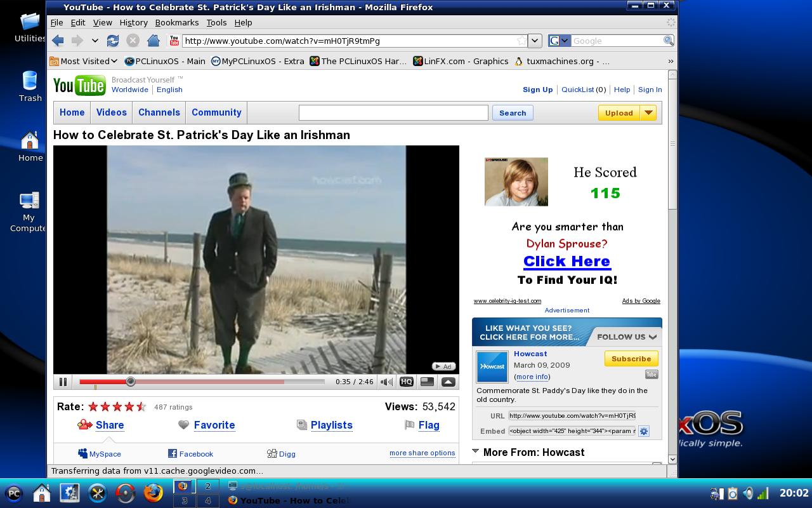This screenshot has height=508, width=812.
Task: Seek on the buffered part of progress bar
Action: click(209, 382)
